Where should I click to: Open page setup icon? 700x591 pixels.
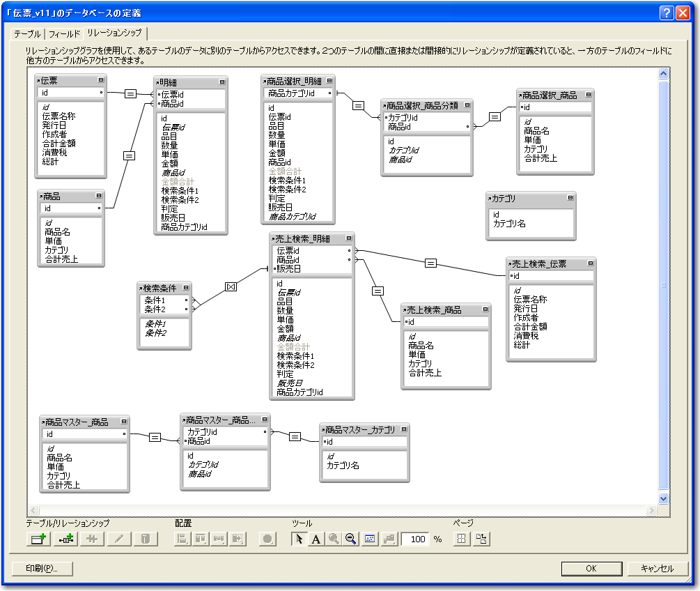click(x=481, y=539)
